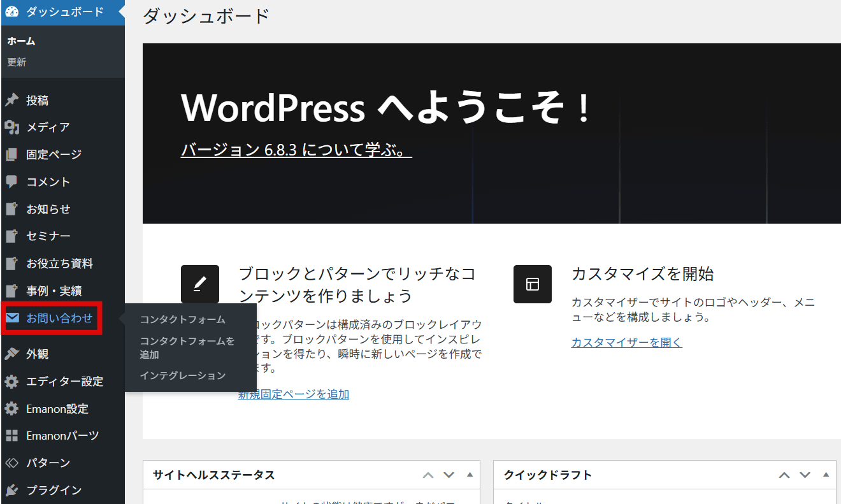Toggle the クイックドラフト panel with the triangle

coord(826,475)
